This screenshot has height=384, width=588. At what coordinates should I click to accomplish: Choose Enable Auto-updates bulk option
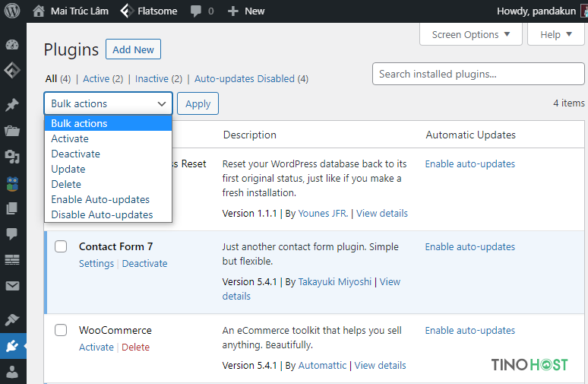click(108, 199)
